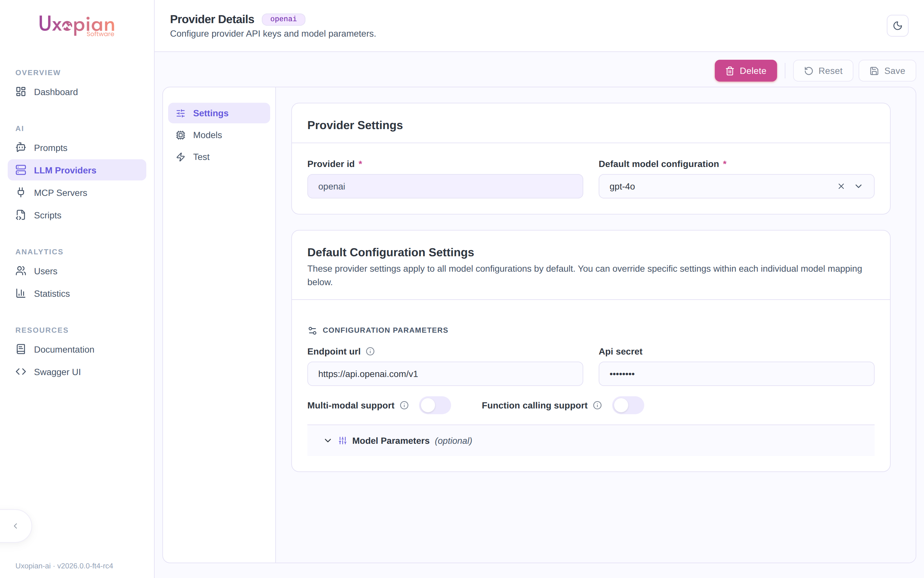
Task: Click the Settings sliders icon
Action: tap(181, 113)
